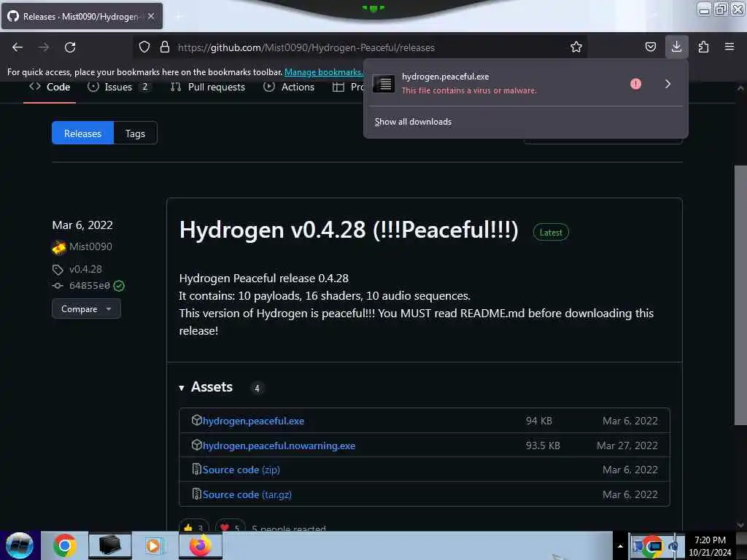Open the v0.4.28 tag link
The height and width of the screenshot is (560, 747).
86,269
